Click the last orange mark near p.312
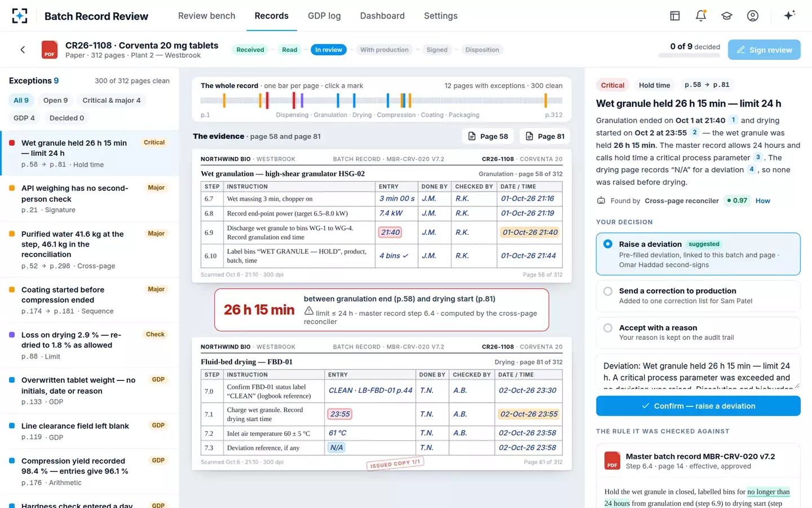The image size is (812, 508). 546,100
